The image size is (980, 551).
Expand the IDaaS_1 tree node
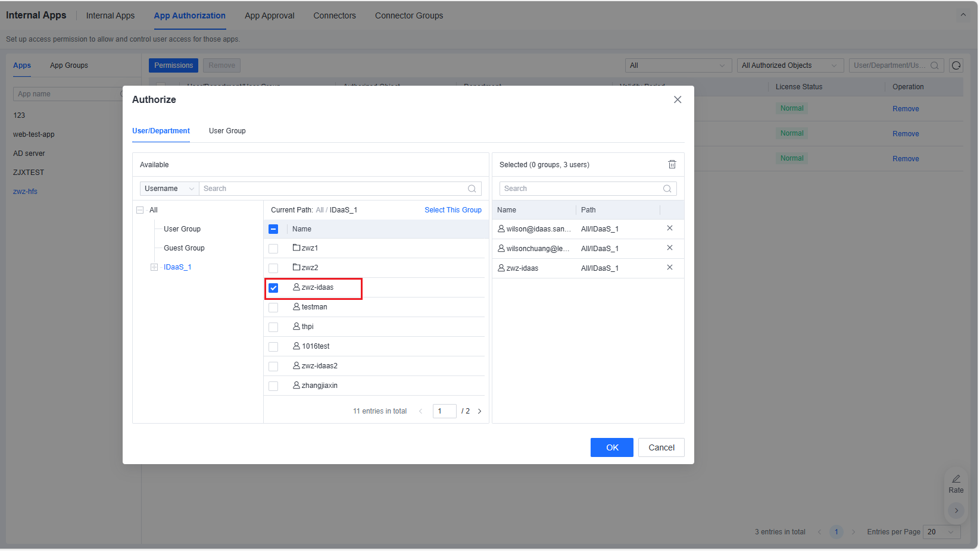(154, 267)
